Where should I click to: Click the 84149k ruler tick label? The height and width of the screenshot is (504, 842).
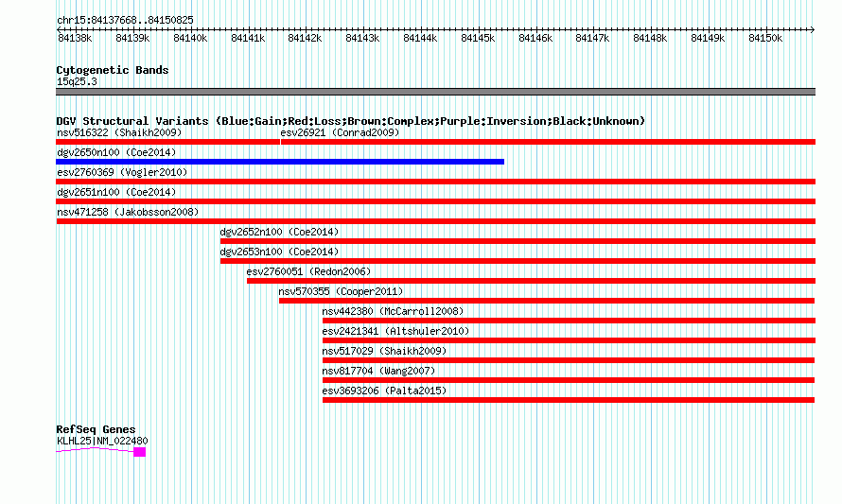[708, 38]
